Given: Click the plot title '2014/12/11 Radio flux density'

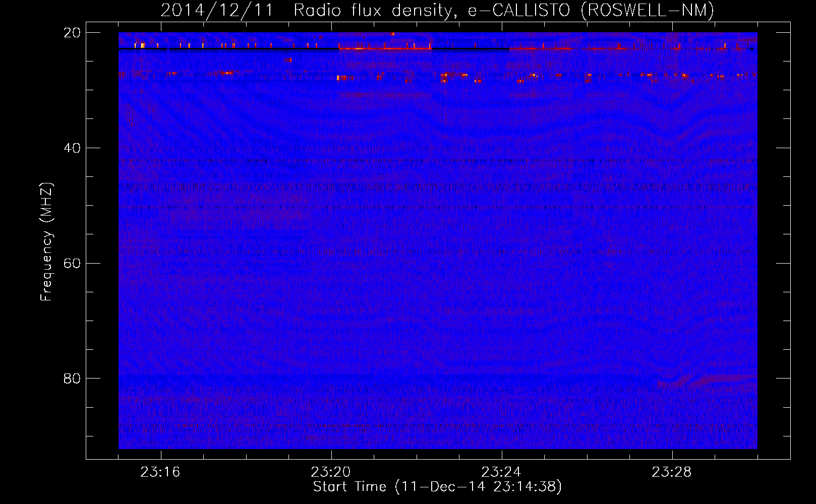Looking at the screenshot, I should (437, 10).
